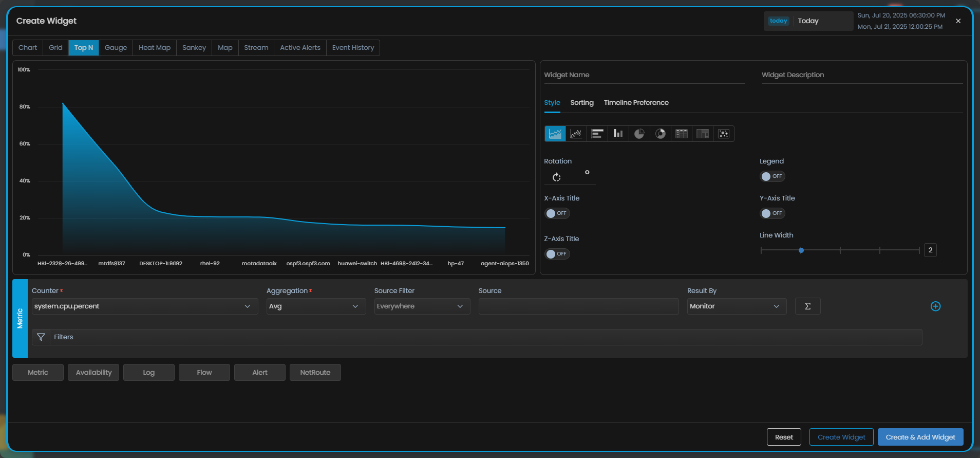The height and width of the screenshot is (458, 980).
Task: Turn on the Z-Axis Title switch
Action: pos(557,254)
